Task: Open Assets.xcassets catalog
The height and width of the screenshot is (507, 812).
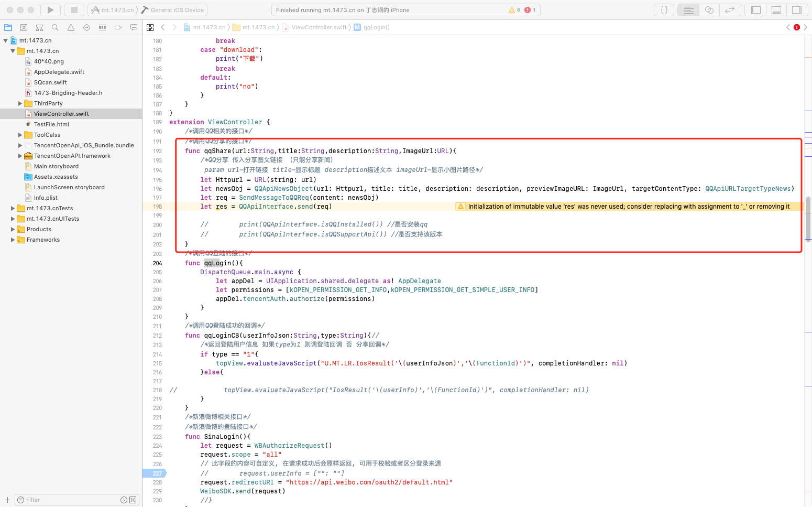Action: 56,177
